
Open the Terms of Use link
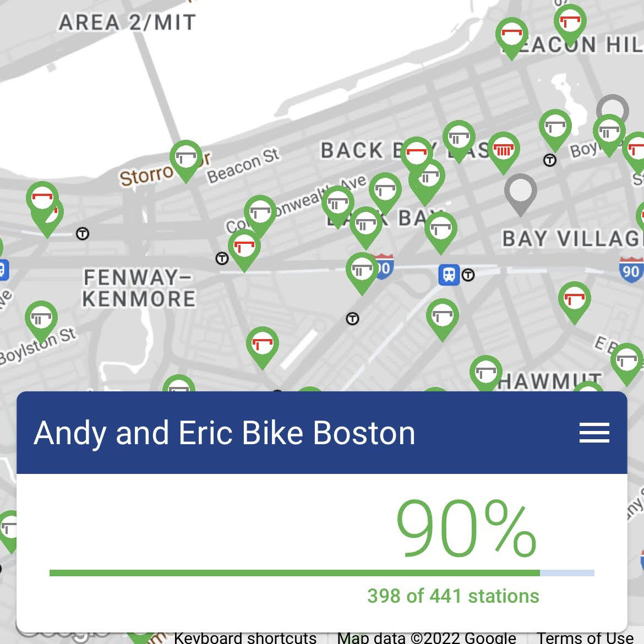pyautogui.click(x=585, y=638)
